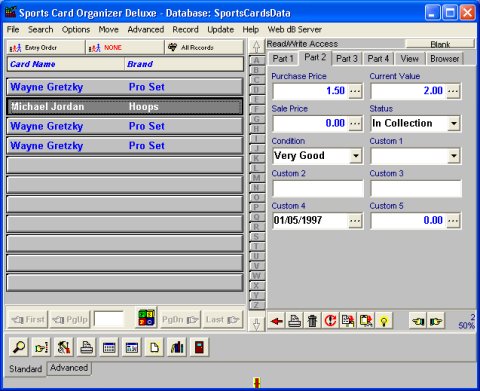480x391 pixels.
Task: Open the table grid view icon
Action: coord(109,347)
